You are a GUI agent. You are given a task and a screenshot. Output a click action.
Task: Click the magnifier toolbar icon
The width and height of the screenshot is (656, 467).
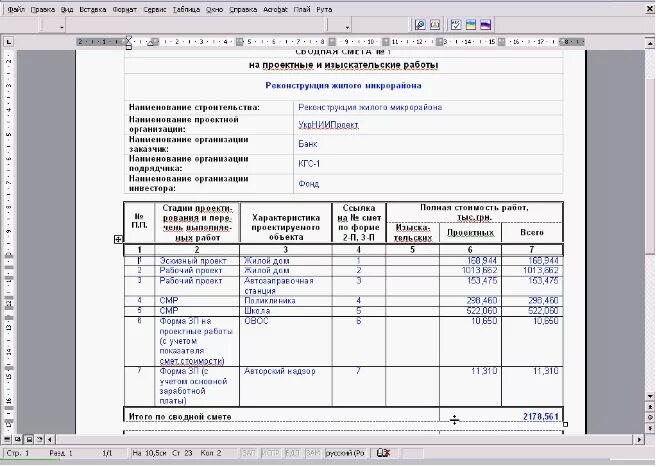point(420,25)
